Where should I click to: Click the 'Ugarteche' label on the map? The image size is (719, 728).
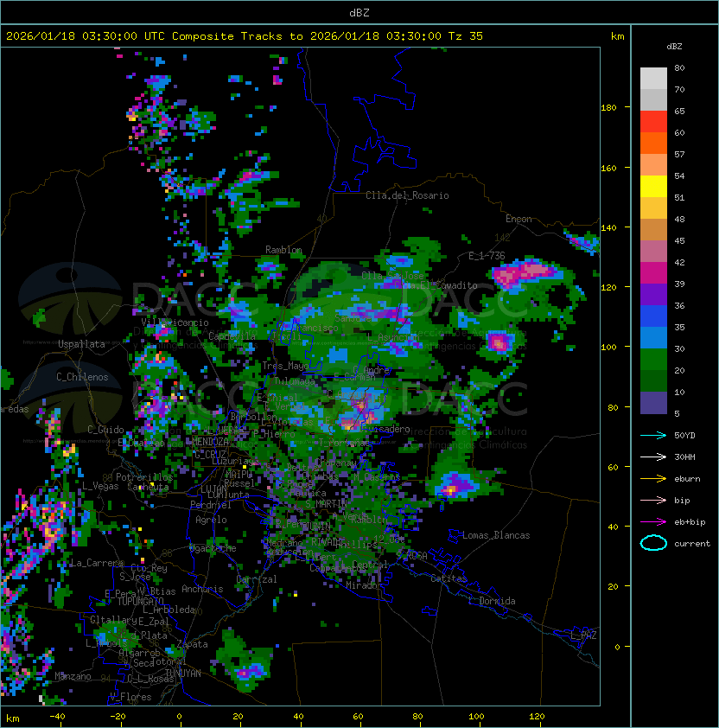tap(213, 548)
